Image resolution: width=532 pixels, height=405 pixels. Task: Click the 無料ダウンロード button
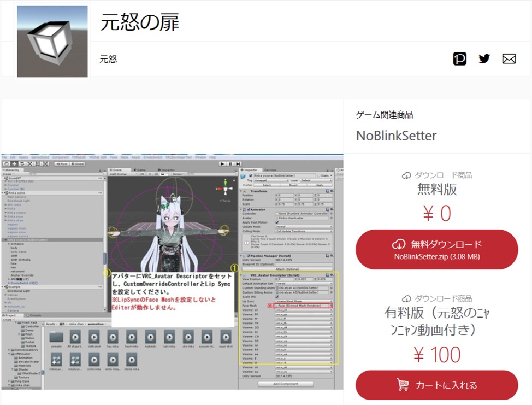pos(436,249)
